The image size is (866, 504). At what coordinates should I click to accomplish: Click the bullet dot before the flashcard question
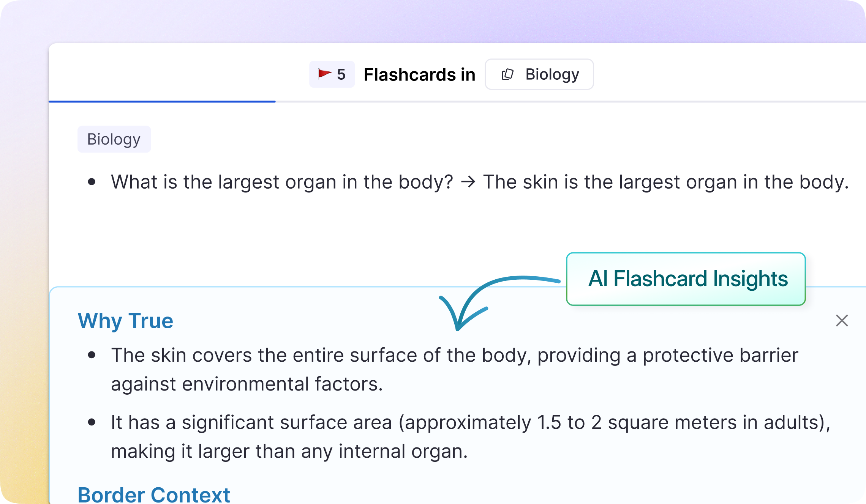pos(92,182)
